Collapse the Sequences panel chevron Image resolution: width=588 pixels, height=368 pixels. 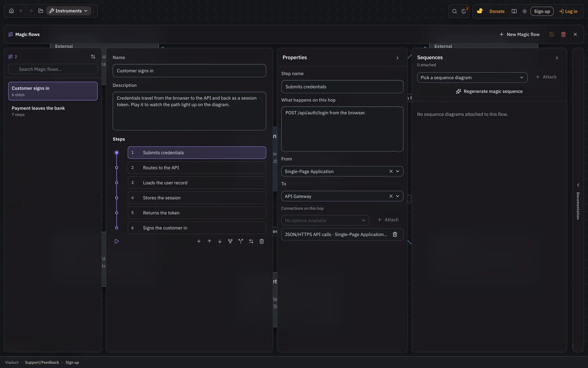point(557,58)
